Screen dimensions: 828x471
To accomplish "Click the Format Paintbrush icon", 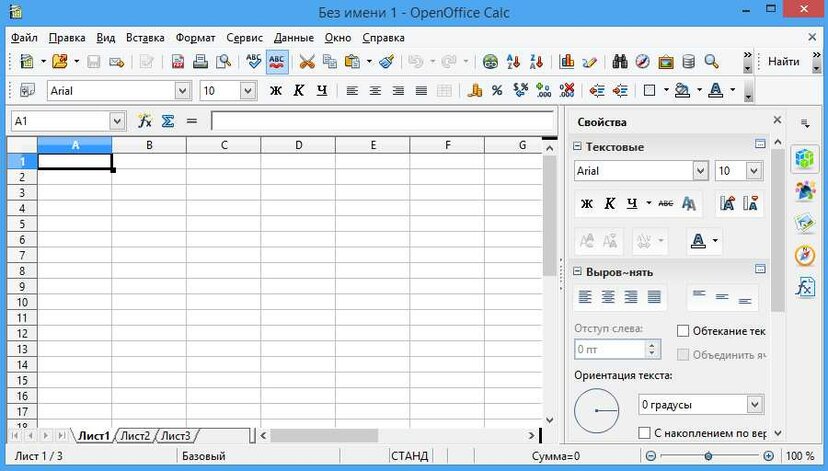I will pyautogui.click(x=387, y=62).
